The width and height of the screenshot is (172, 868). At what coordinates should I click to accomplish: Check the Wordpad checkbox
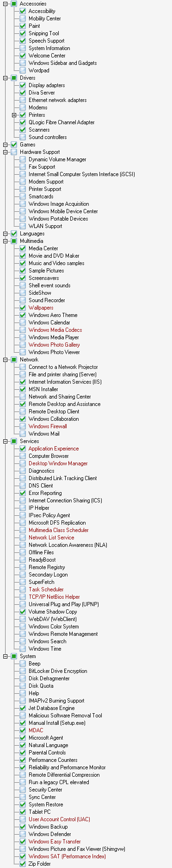click(23, 70)
